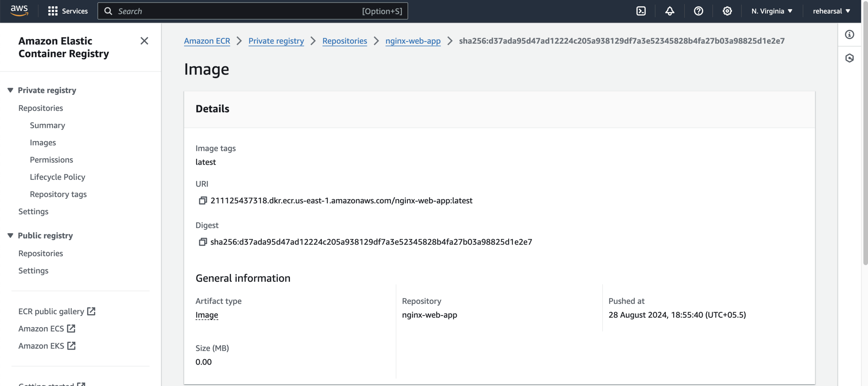Screen dimensions: 868x386
Task: Open settings gear in top bar
Action: coord(727,11)
